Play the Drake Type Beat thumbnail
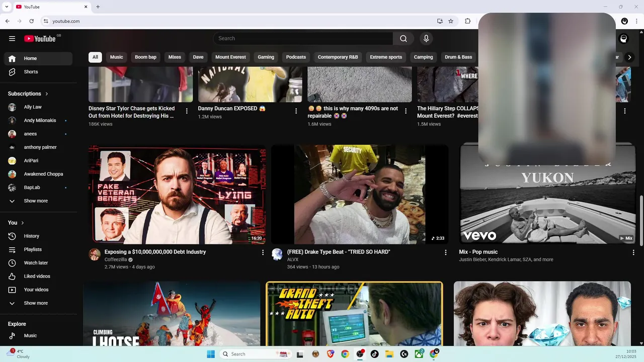The width and height of the screenshot is (644, 362). pyautogui.click(x=359, y=195)
